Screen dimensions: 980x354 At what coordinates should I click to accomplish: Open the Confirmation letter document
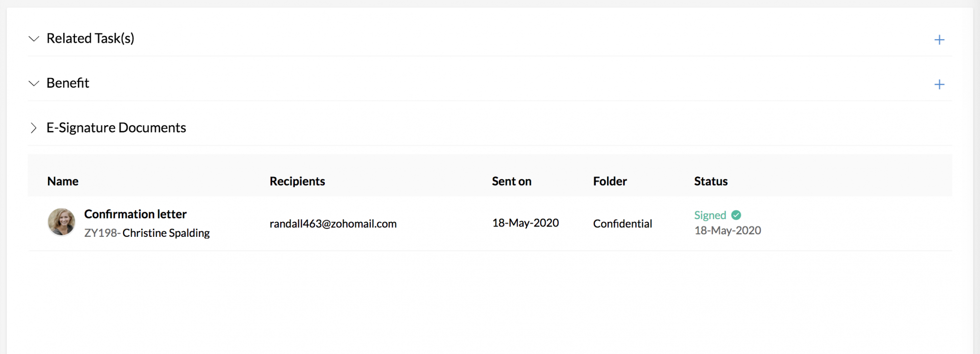(x=135, y=214)
